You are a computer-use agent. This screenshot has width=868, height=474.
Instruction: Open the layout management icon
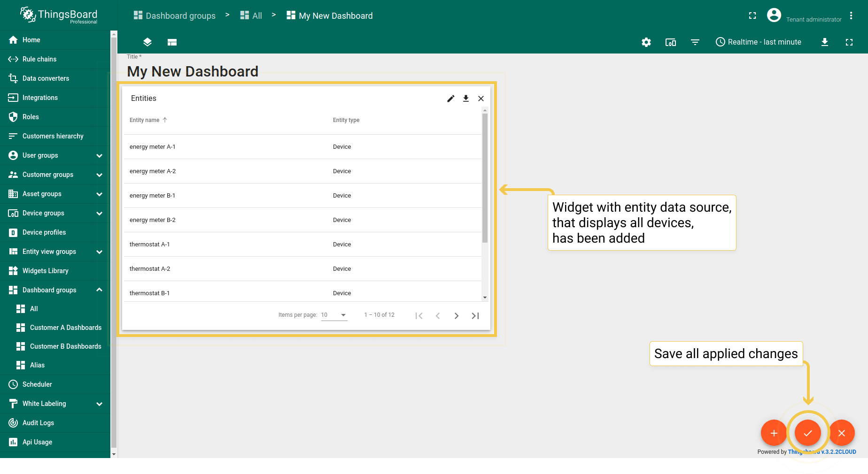pos(172,42)
